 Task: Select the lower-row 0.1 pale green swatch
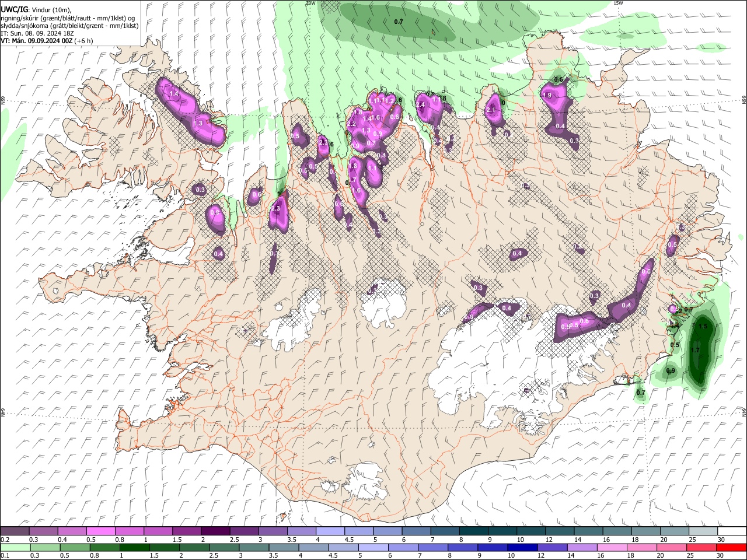coord(15,548)
